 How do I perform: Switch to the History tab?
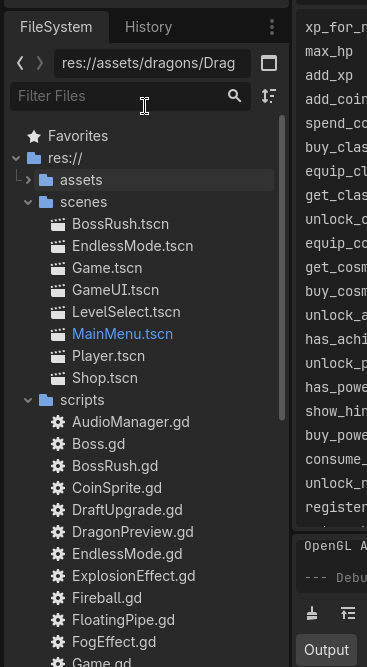[x=148, y=27]
